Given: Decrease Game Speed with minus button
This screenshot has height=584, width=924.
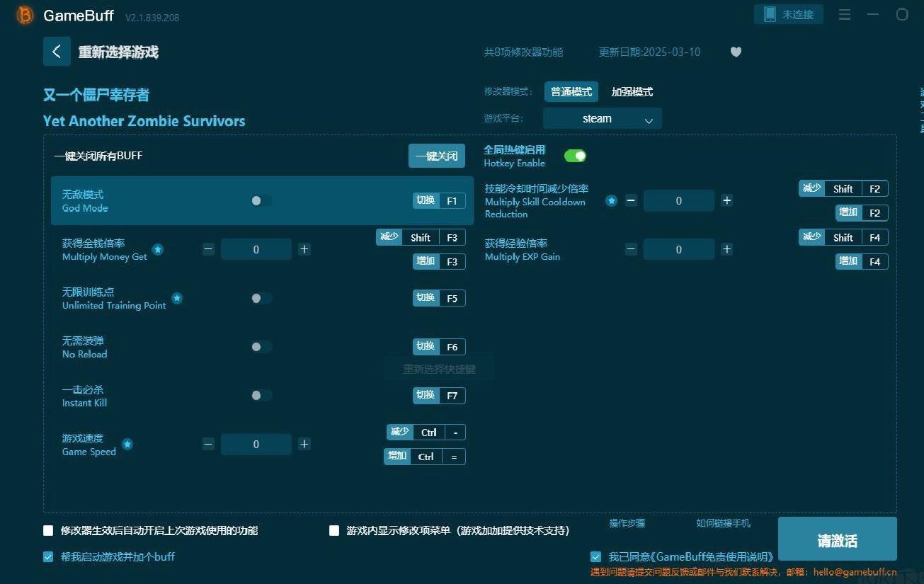Looking at the screenshot, I should [x=208, y=444].
